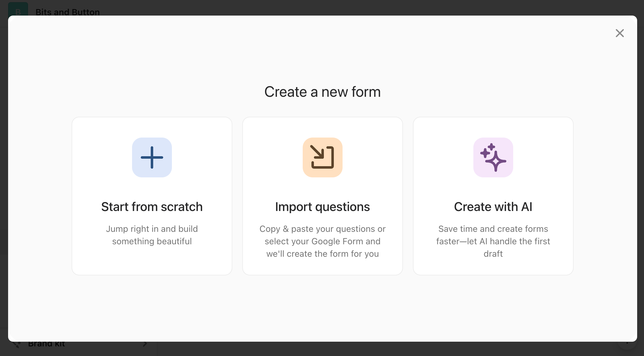Click "Jump right in and build" description
644x356 pixels.
152,229
